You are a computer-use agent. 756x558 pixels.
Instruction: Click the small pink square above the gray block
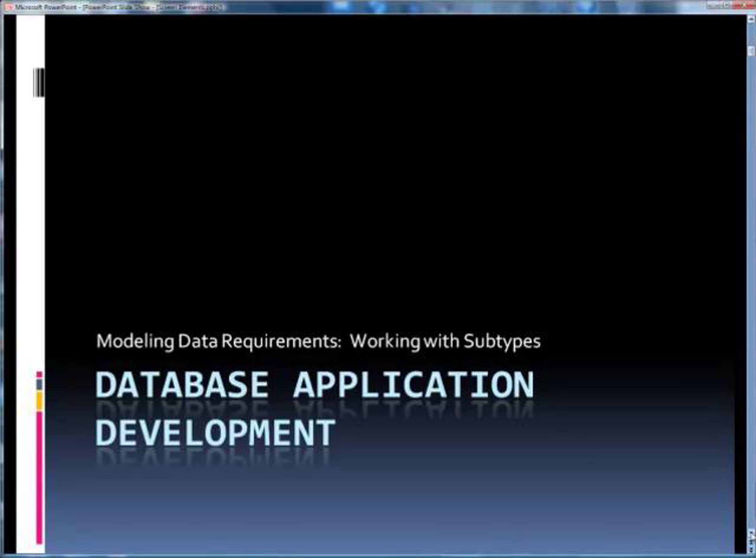39,374
